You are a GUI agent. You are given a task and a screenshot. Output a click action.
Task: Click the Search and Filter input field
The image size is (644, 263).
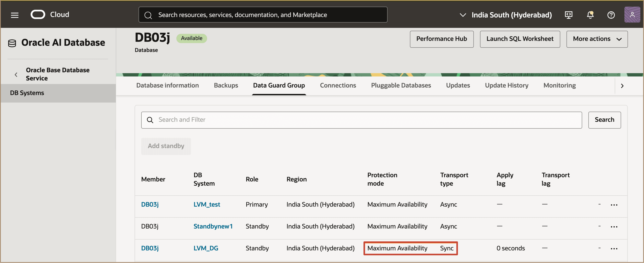coord(361,120)
